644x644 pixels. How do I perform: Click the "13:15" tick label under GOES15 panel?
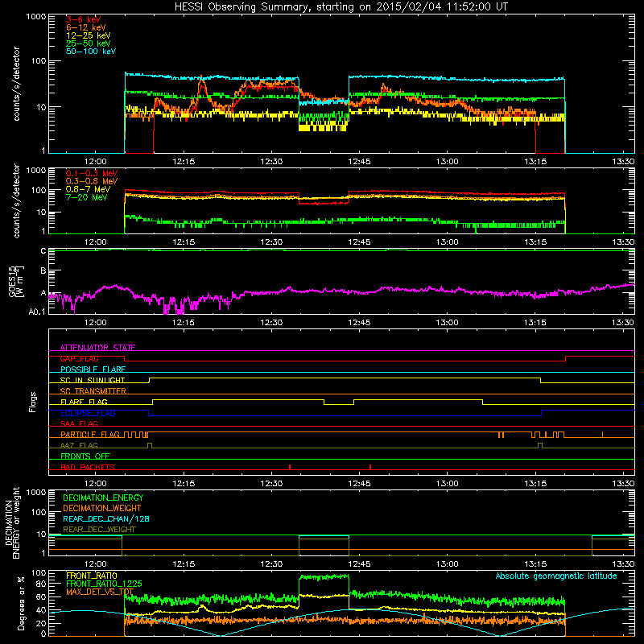tap(535, 323)
